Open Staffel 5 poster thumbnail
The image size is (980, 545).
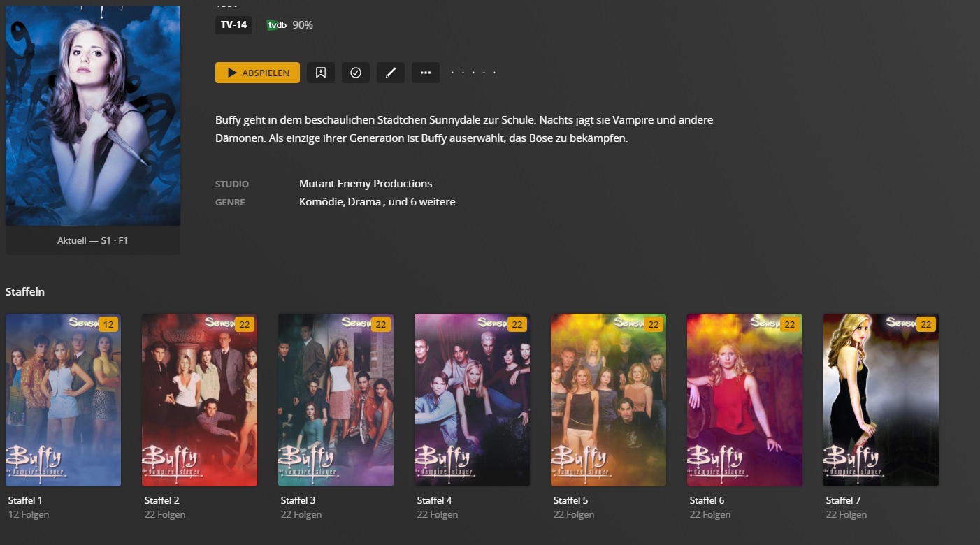click(608, 400)
